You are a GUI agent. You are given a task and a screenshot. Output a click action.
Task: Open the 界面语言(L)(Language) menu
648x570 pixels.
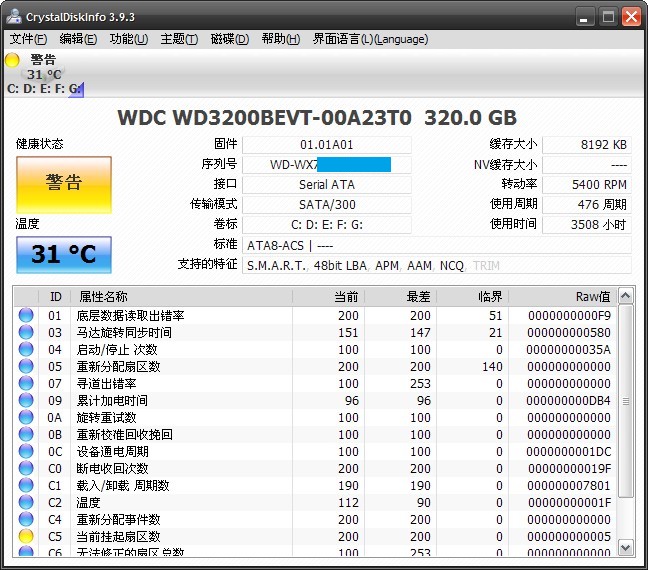[370, 39]
